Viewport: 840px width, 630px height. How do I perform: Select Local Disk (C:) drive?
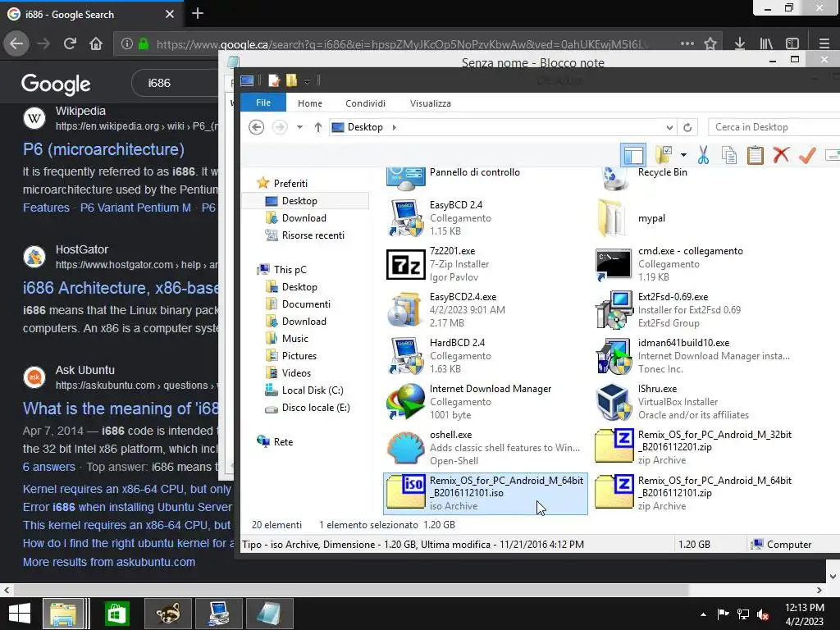[313, 390]
